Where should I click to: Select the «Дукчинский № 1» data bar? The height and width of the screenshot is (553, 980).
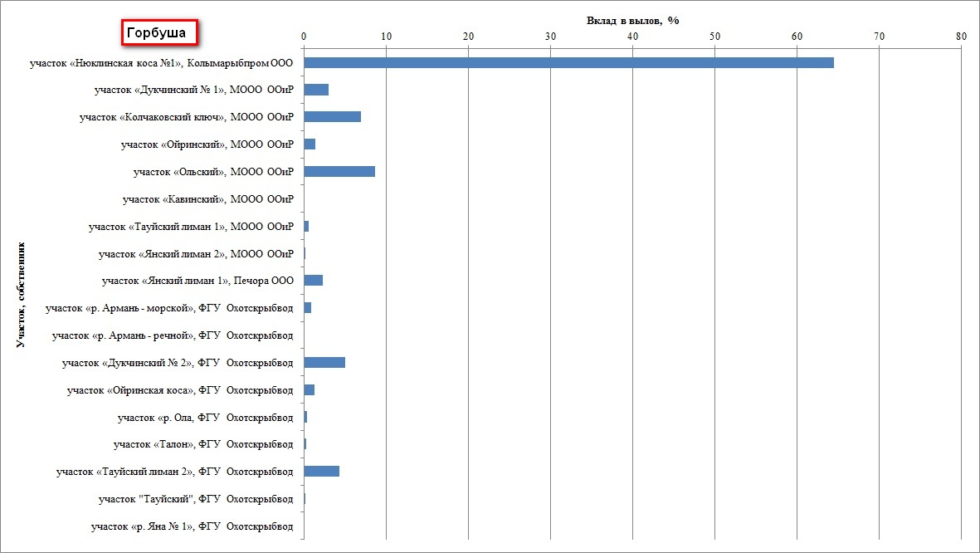click(x=316, y=90)
